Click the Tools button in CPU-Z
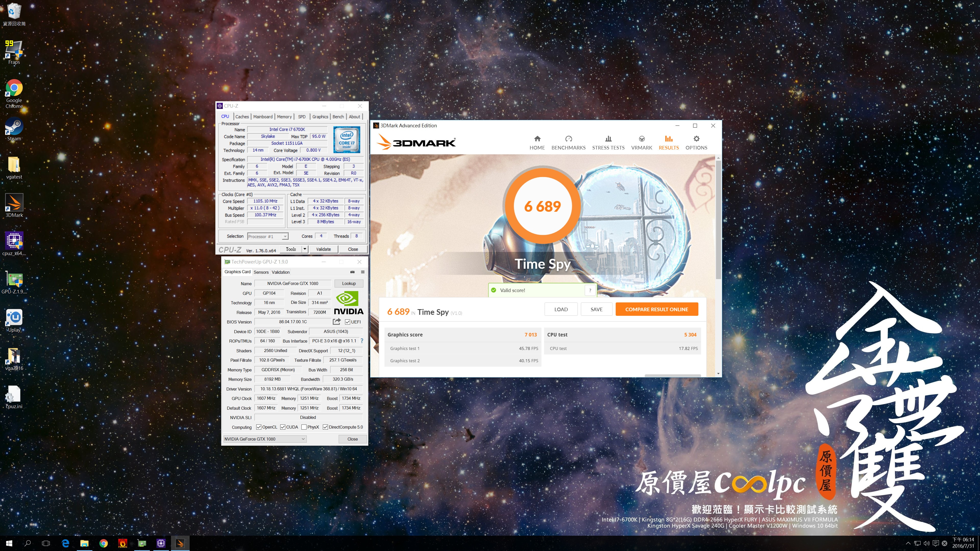The width and height of the screenshot is (980, 551). (x=291, y=249)
